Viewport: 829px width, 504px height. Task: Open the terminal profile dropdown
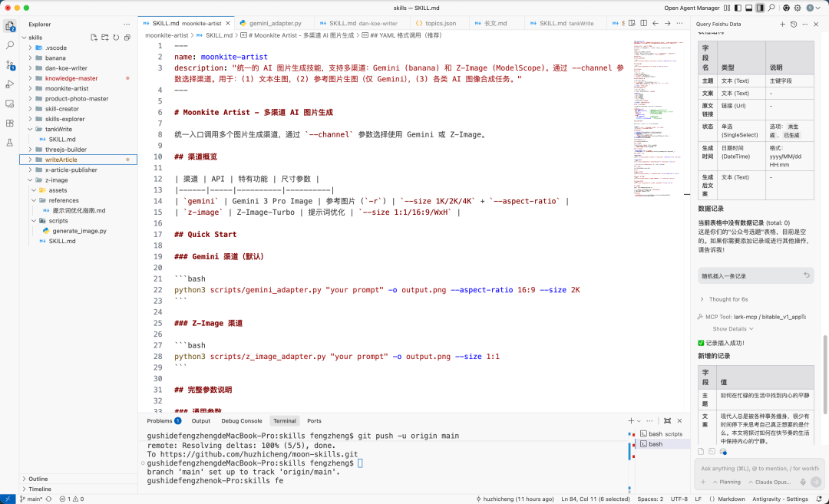pyautogui.click(x=639, y=420)
